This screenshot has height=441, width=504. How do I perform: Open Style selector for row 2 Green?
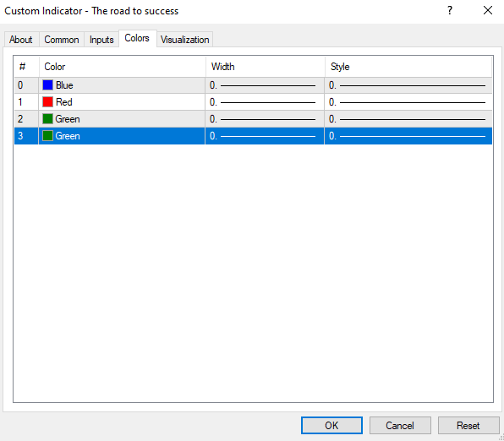coord(408,119)
